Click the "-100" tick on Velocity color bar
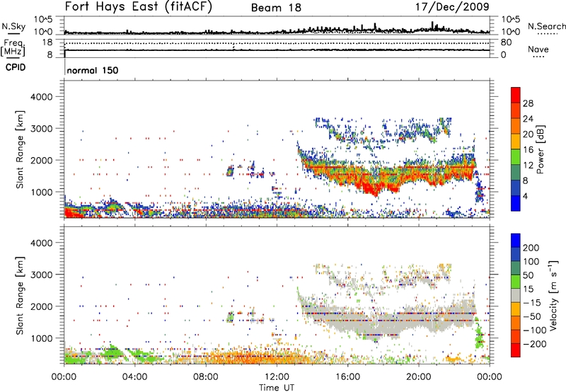This screenshot has height=392, width=566. click(534, 330)
